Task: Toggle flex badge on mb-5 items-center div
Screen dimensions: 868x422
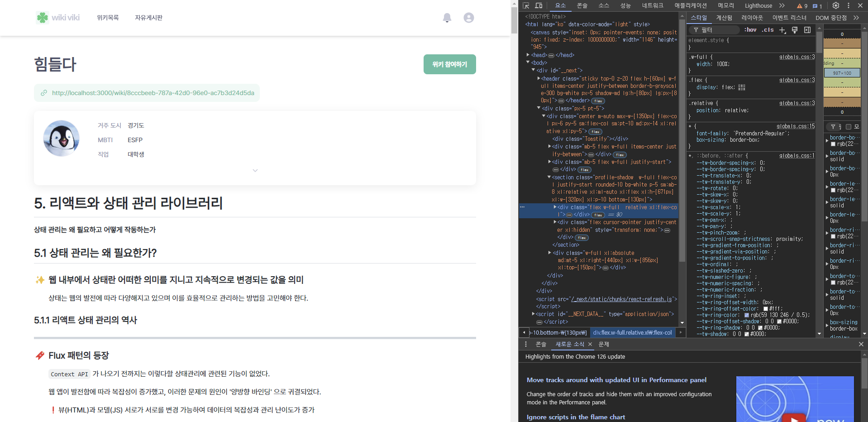Action: pos(620,155)
